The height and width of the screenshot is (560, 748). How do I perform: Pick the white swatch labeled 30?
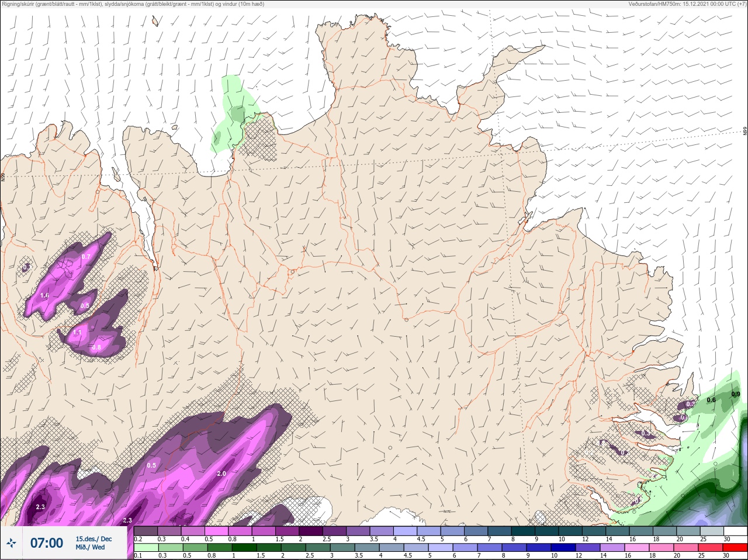[735, 531]
